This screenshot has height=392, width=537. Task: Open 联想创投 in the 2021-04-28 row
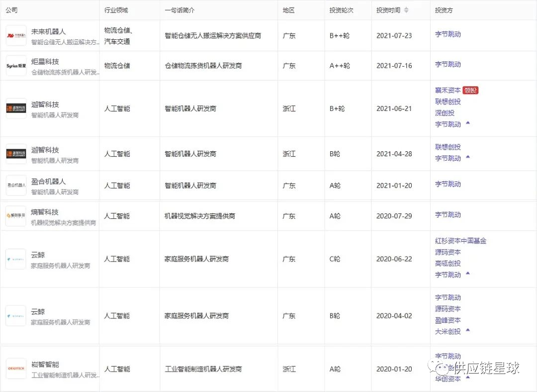coord(448,147)
